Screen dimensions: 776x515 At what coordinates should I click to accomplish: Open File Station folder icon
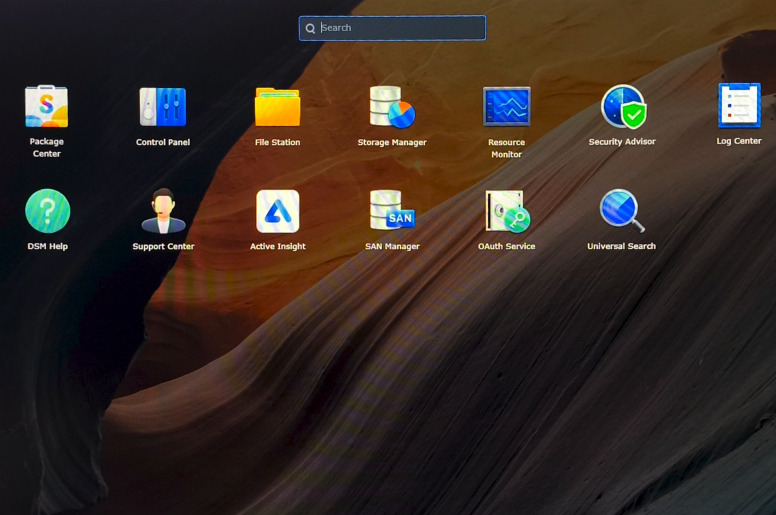277,107
